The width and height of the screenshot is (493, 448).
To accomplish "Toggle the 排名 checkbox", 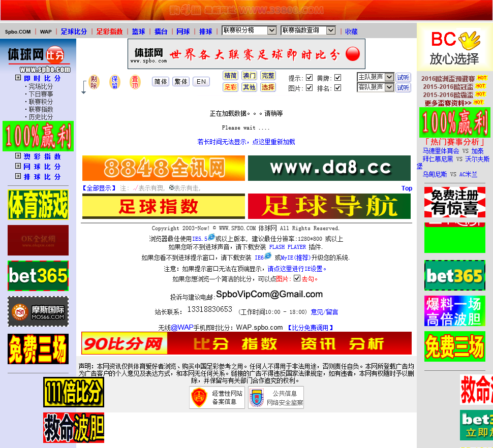I will [337, 87].
